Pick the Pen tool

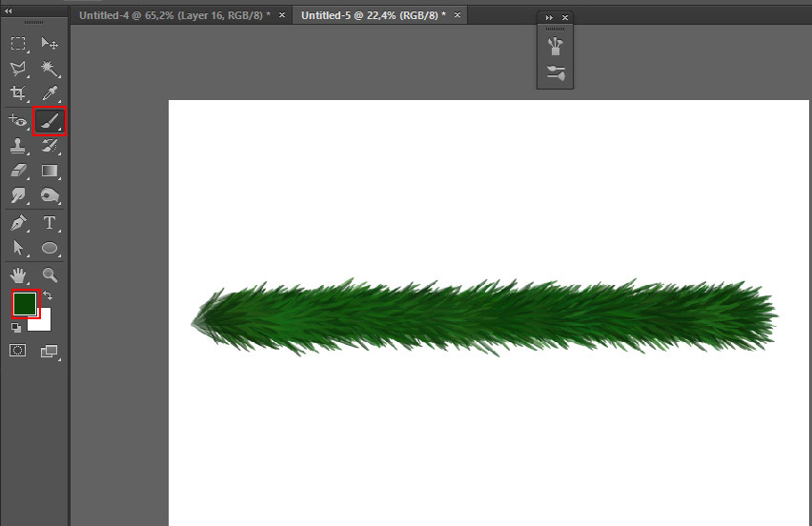[x=18, y=223]
